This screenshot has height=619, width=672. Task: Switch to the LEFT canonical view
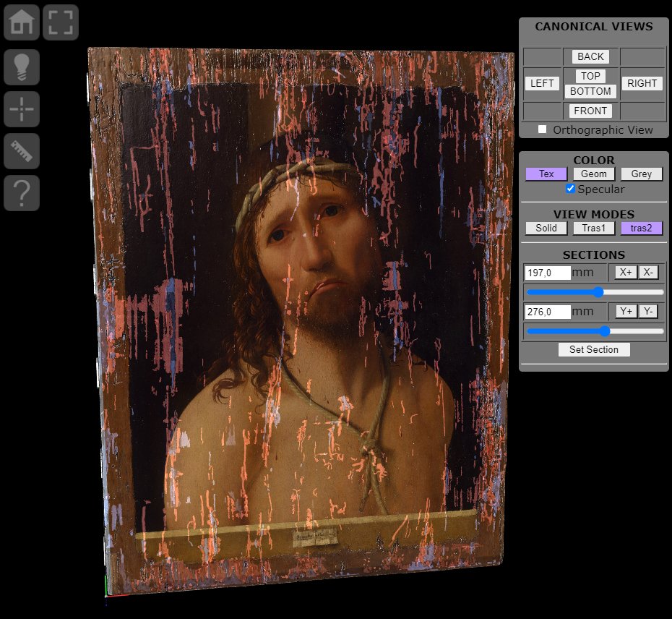[542, 83]
